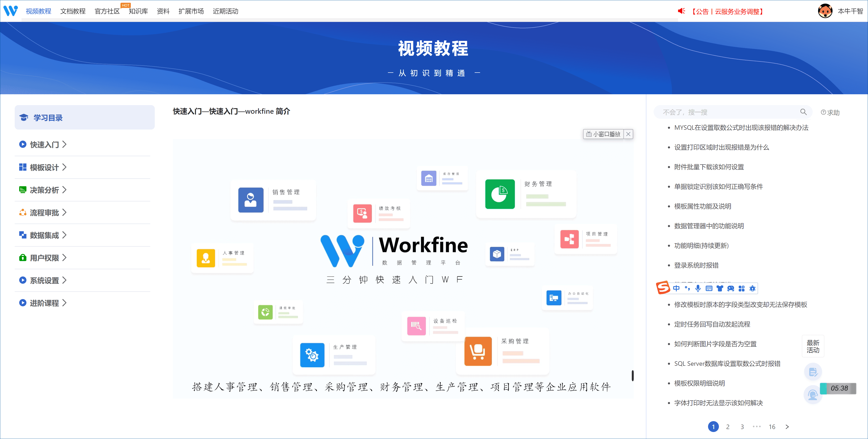Toggle the Sogou 中 language mode icon

click(x=676, y=288)
